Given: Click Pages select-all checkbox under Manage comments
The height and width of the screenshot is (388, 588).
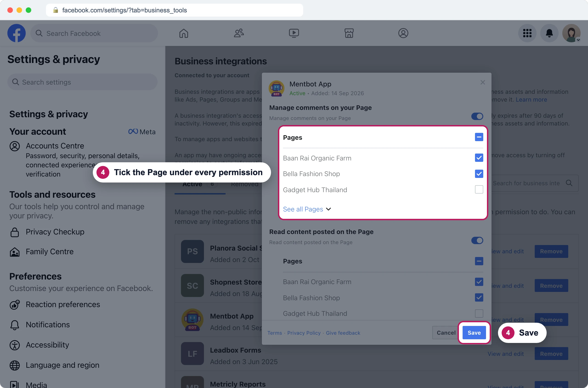Looking at the screenshot, I should (479, 137).
